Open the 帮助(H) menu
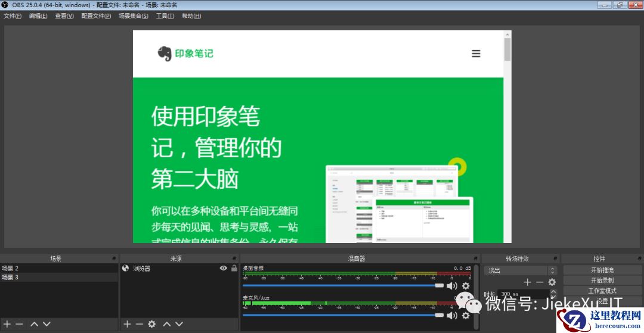The width and height of the screenshot is (644, 333). click(191, 16)
